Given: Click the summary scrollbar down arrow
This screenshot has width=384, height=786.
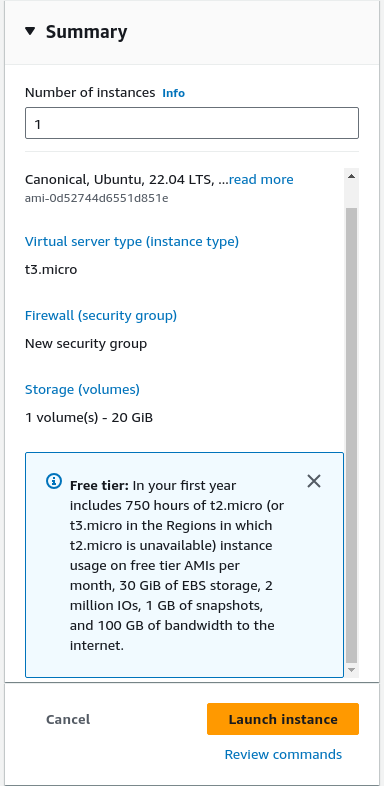Looking at the screenshot, I should coord(351,670).
